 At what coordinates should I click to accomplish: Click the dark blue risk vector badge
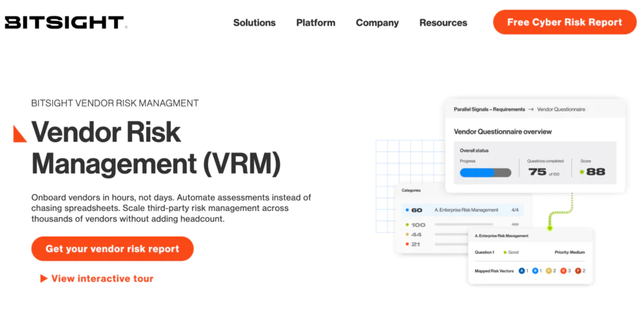pos(522,271)
